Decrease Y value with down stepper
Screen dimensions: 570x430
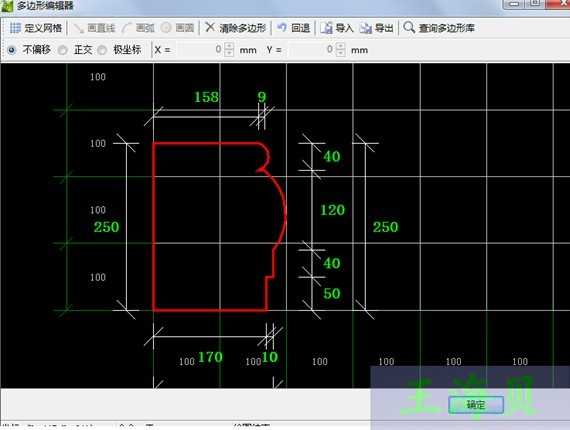340,53
